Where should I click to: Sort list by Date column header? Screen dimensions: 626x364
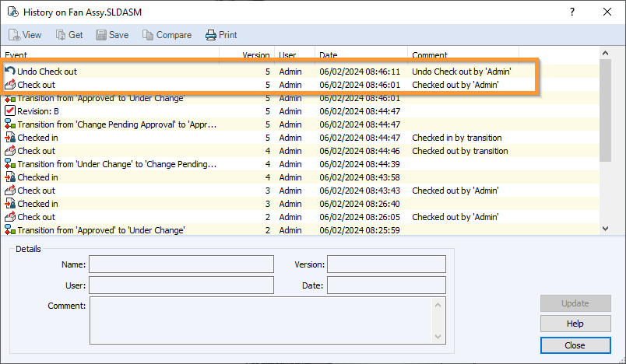point(360,55)
